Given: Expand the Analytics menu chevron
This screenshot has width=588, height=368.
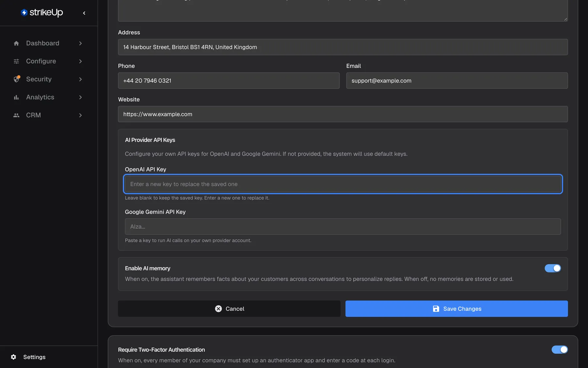Looking at the screenshot, I should pyautogui.click(x=80, y=97).
